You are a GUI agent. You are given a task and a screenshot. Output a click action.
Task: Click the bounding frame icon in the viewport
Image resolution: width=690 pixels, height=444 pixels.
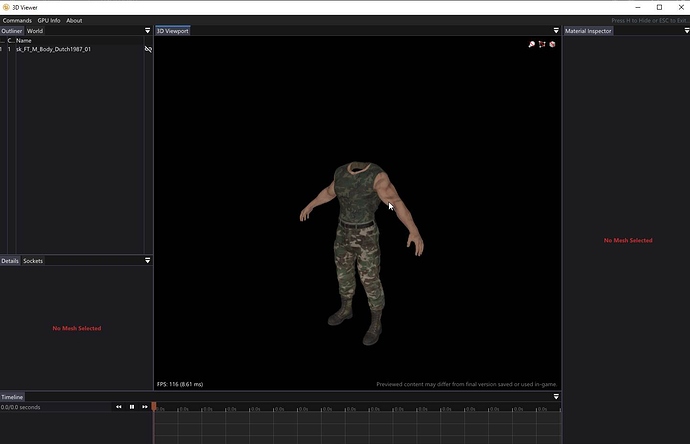[542, 44]
